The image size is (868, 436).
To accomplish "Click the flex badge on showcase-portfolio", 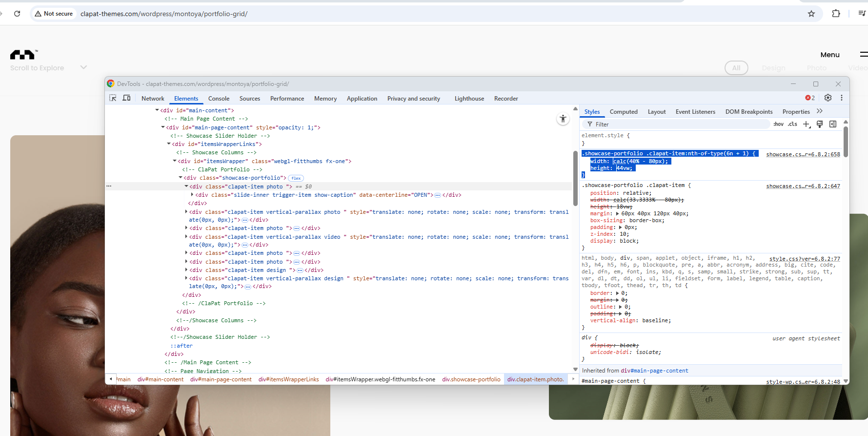I will [296, 178].
